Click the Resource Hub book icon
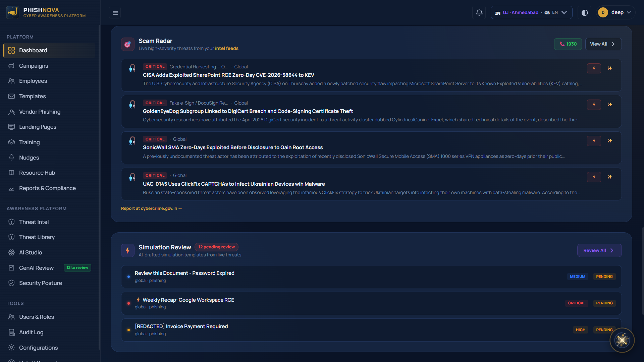The image size is (644, 362). pyautogui.click(x=11, y=173)
